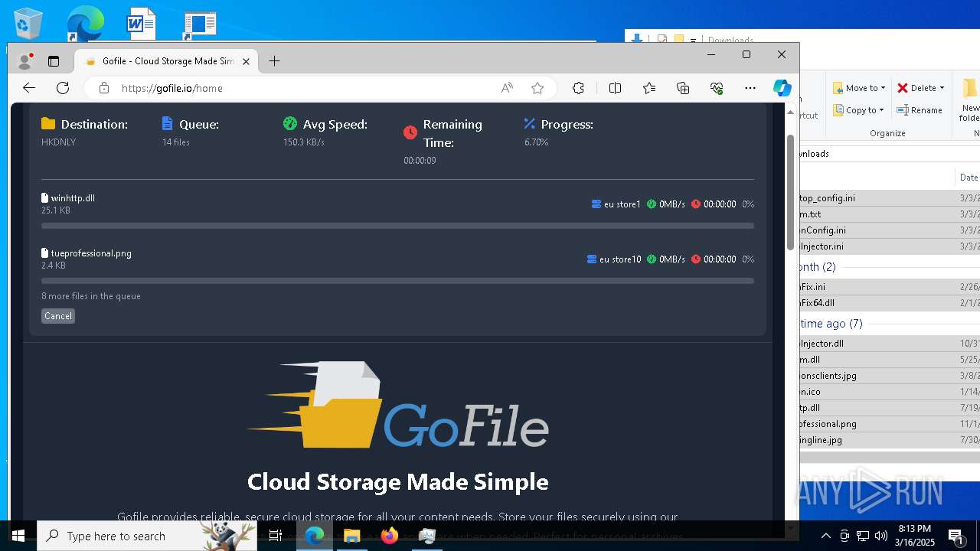Open Move to dropdown in File Explorer

859,88
